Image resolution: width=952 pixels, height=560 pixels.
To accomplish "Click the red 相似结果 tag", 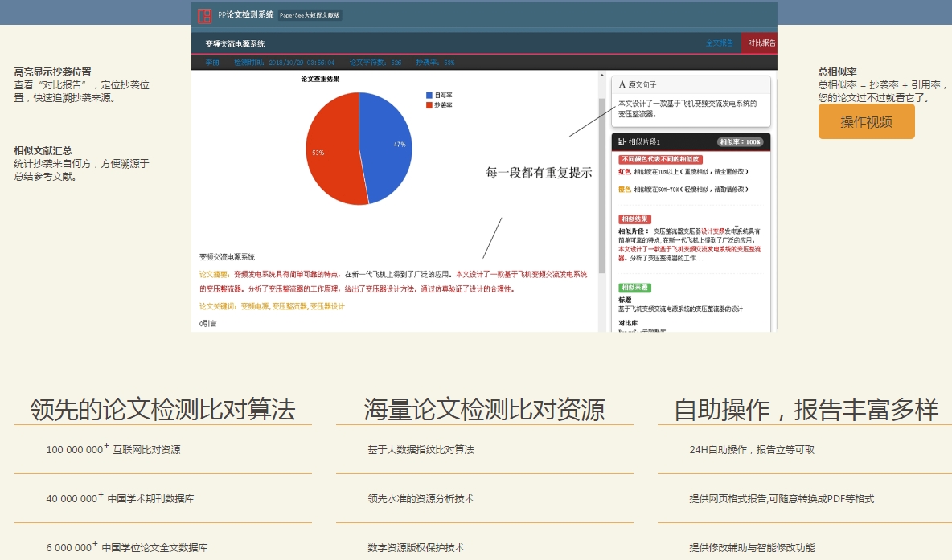I will click(x=634, y=219).
